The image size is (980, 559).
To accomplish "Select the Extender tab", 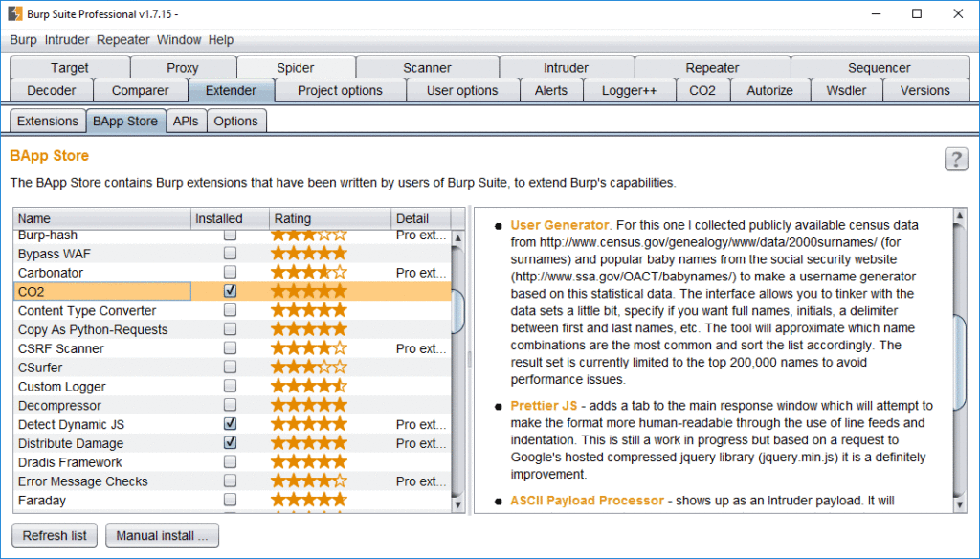I will [x=232, y=90].
